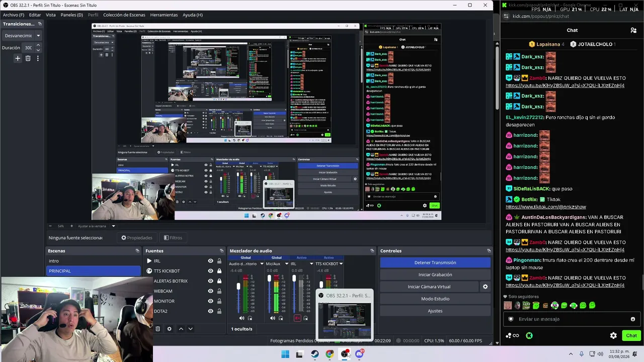Image resolution: width=644 pixels, height=362 pixels.
Task: Open the Desvanecimiento transition dropdown
Action: tap(22, 36)
